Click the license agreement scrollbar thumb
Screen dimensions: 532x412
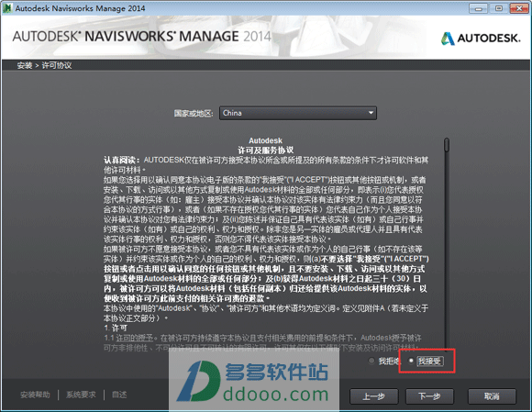pyautogui.click(x=447, y=145)
